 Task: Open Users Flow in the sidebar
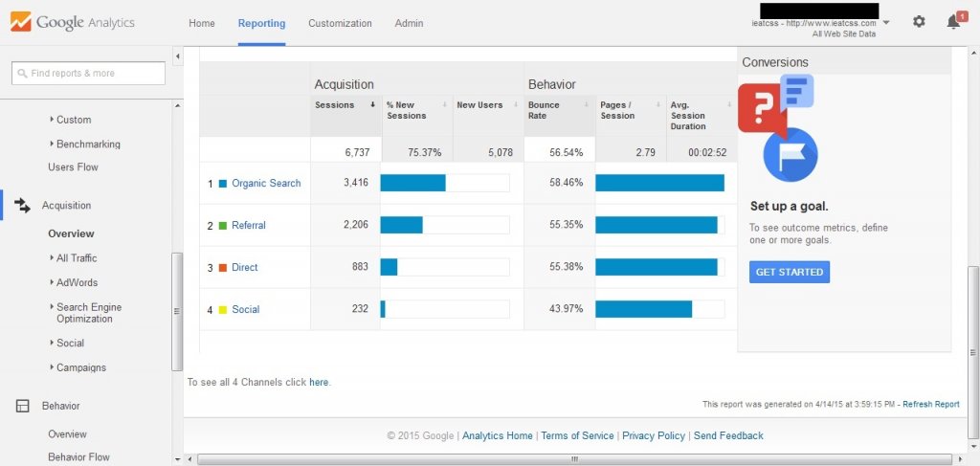pyautogui.click(x=73, y=167)
